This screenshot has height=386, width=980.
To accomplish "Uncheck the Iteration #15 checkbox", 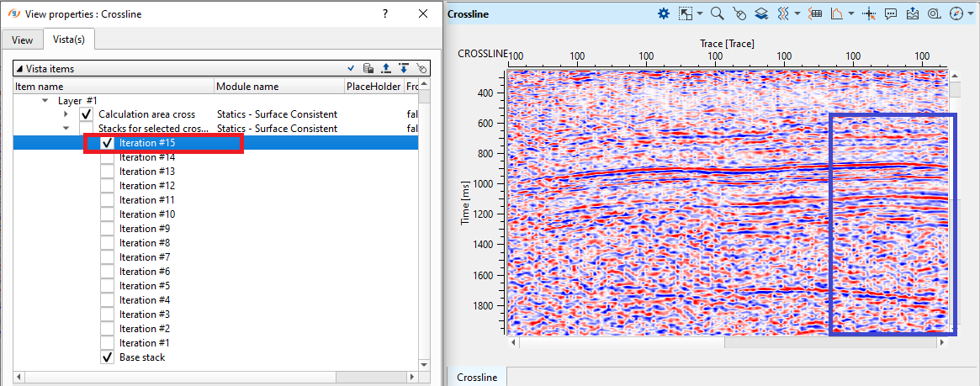I will click(107, 143).
